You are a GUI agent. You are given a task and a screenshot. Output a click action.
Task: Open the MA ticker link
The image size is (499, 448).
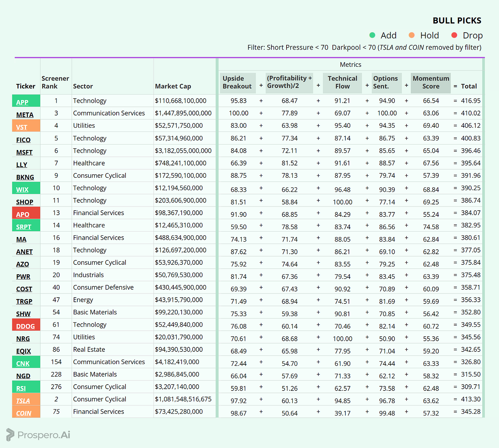21,239
